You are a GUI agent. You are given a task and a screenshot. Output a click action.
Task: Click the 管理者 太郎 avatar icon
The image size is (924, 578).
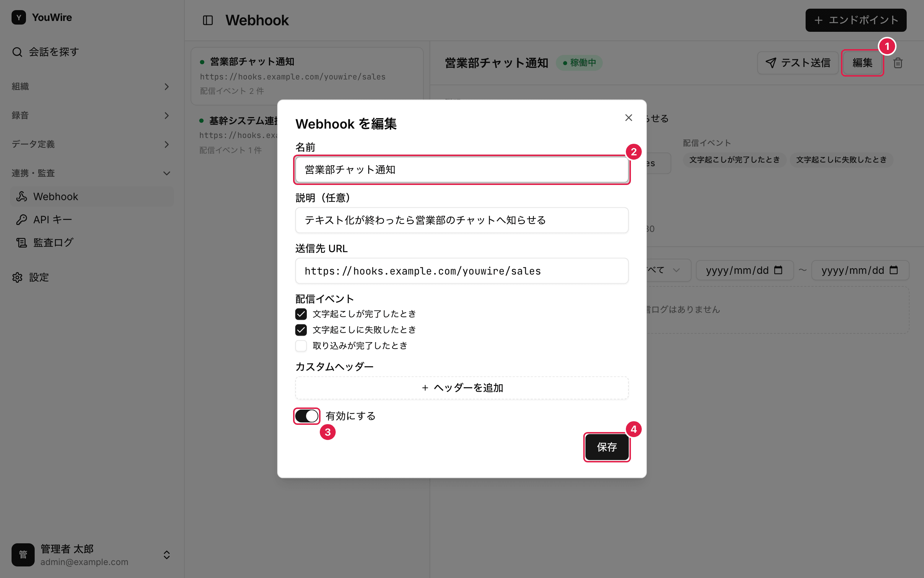[23, 555]
